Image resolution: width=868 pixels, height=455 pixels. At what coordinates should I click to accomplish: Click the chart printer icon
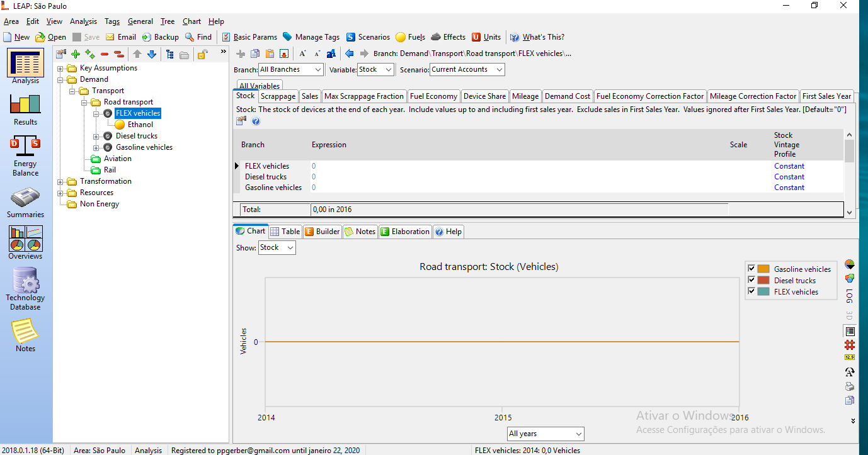click(x=850, y=386)
